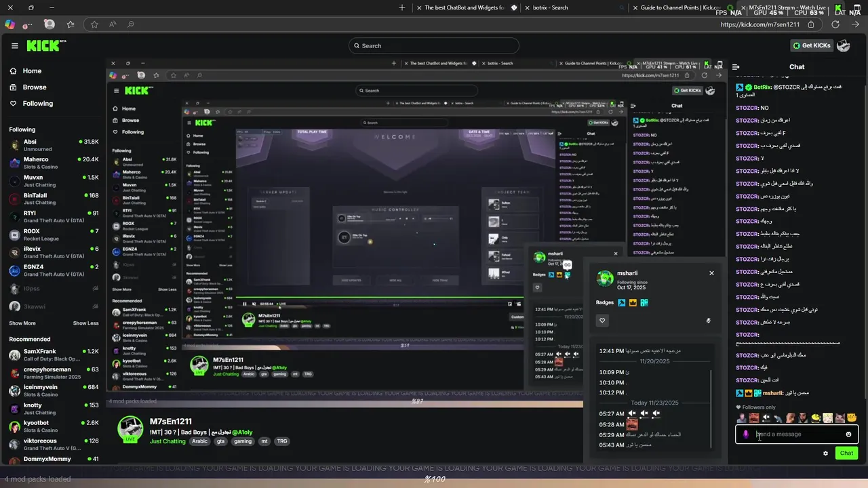This screenshot has height=488, width=868.
Task: Collapse list with Show Less
Action: click(x=86, y=323)
